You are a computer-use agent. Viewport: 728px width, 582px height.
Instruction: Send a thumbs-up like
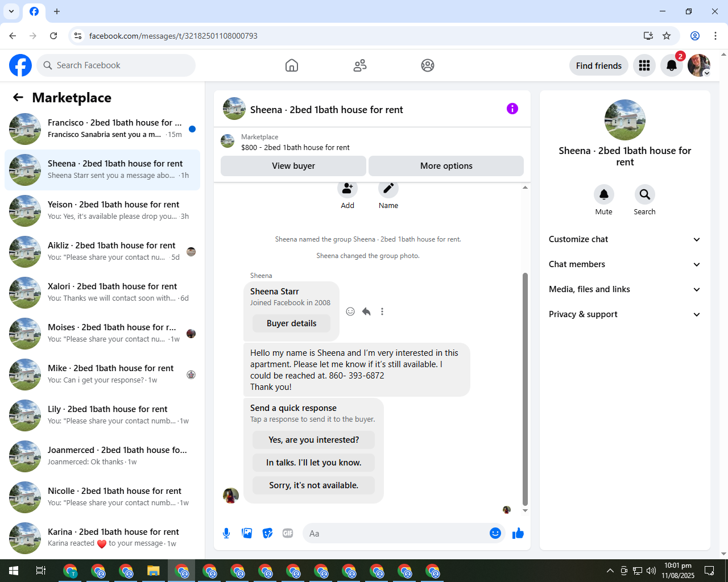tap(518, 533)
